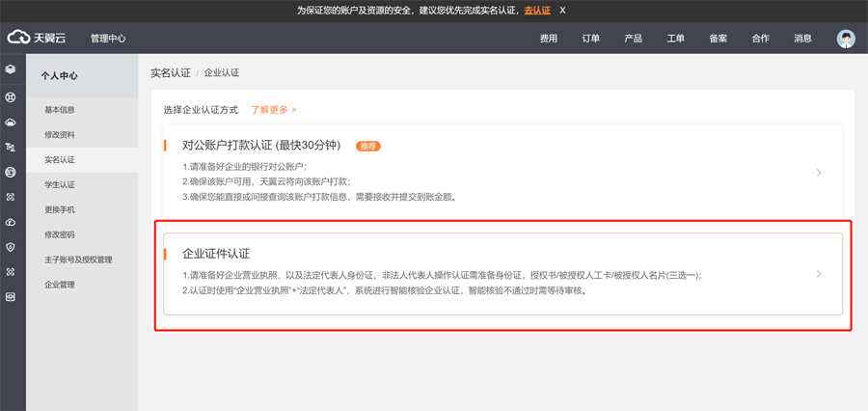Screen dimensions: 868x411
Task: Open the 工单 menu
Action: (676, 39)
